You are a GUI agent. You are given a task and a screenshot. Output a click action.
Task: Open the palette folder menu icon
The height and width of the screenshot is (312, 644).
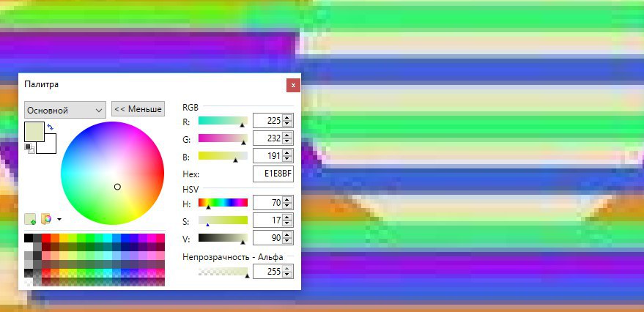(x=46, y=219)
